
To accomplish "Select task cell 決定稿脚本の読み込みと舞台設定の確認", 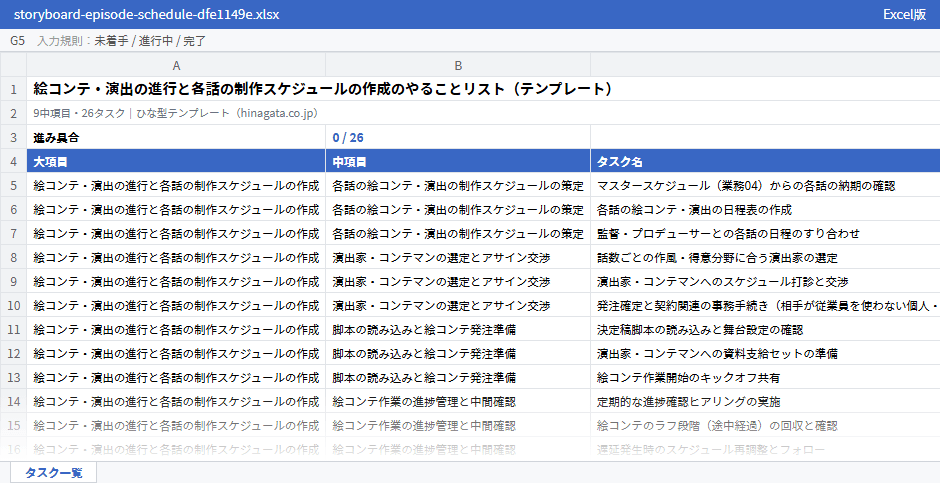I will point(766,330).
